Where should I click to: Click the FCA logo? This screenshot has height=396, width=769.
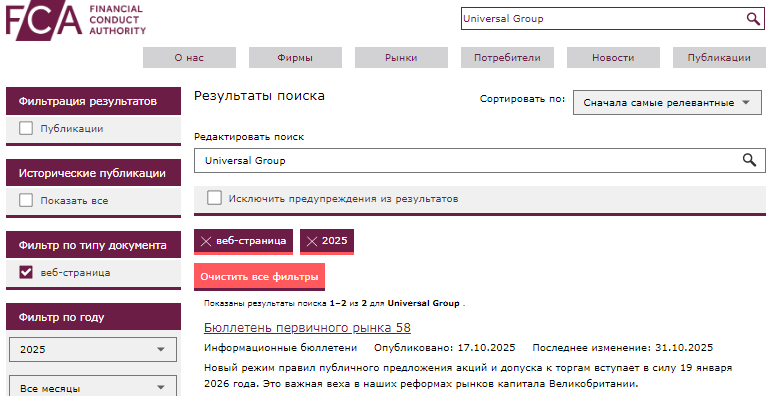pyautogui.click(x=76, y=20)
